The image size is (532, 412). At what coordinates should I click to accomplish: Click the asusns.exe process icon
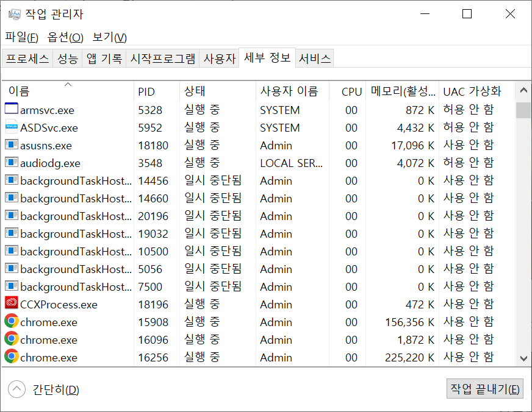click(11, 144)
